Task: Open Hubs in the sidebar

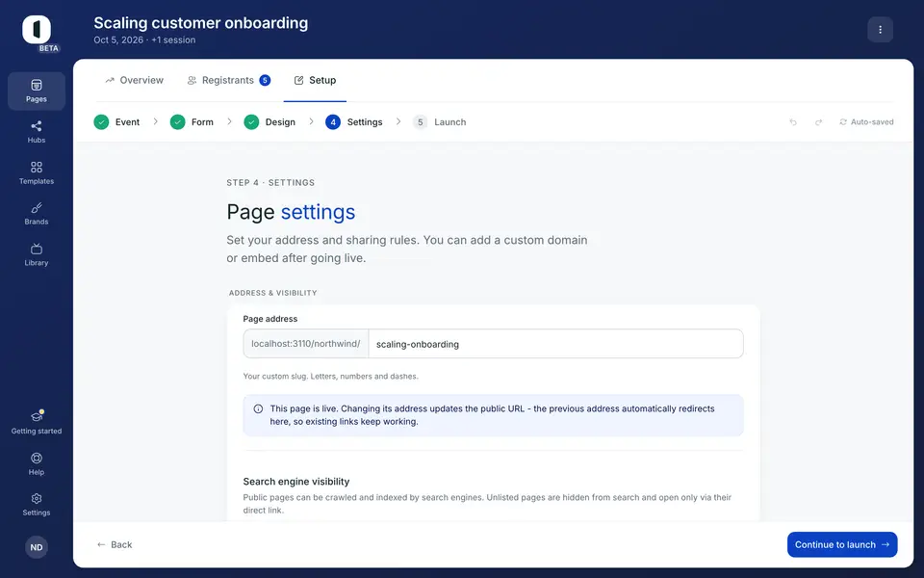Action: point(37,132)
